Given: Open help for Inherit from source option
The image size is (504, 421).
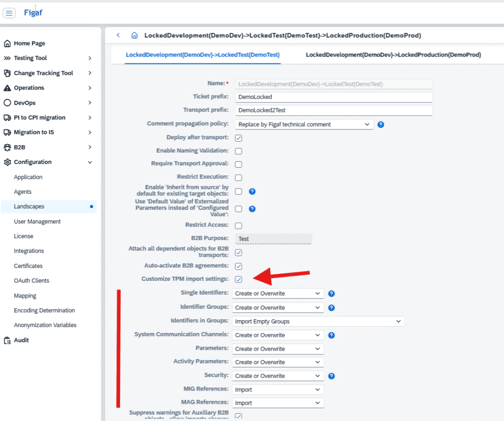Looking at the screenshot, I should click(252, 191).
